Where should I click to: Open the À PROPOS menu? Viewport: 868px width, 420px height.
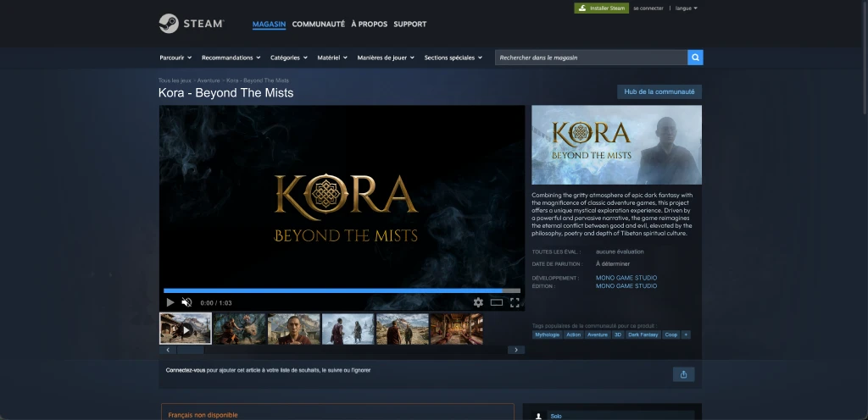pos(370,25)
